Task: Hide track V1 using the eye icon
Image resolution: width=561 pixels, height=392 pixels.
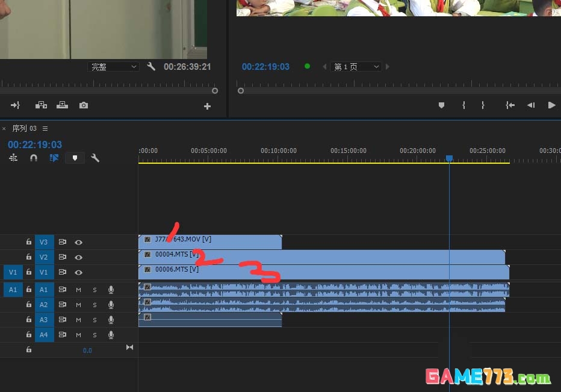Action: (x=79, y=272)
